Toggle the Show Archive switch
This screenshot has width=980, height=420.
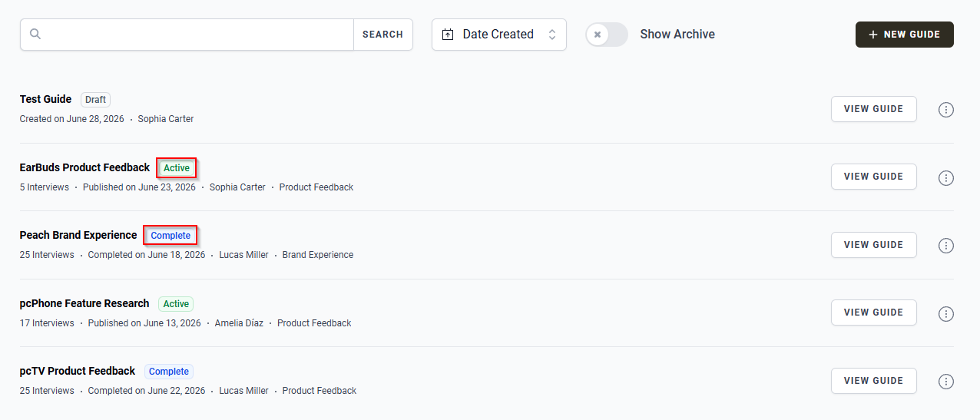(607, 35)
